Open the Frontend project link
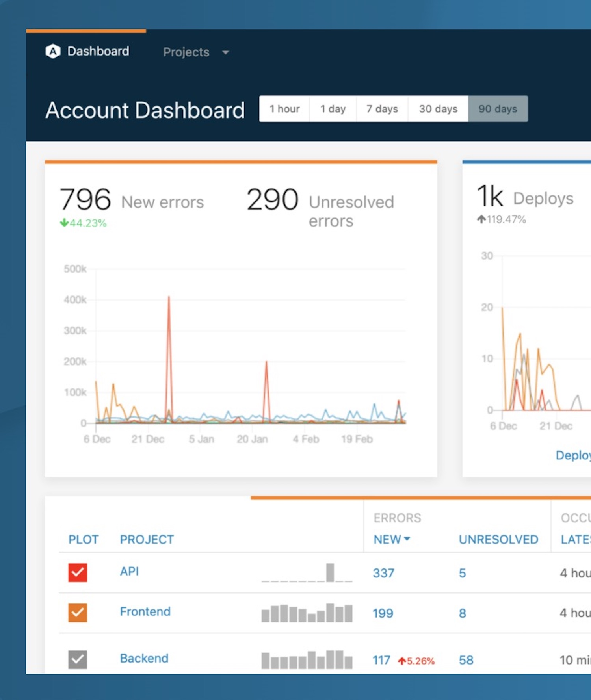The height and width of the screenshot is (700, 591). 145,611
